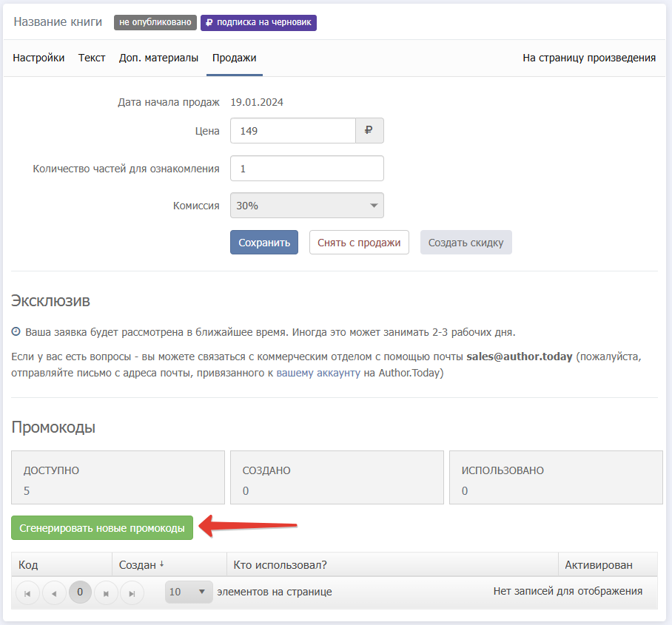This screenshot has width=672, height=625.
Task: Go to previous page of promo codes
Action: pyautogui.click(x=55, y=593)
